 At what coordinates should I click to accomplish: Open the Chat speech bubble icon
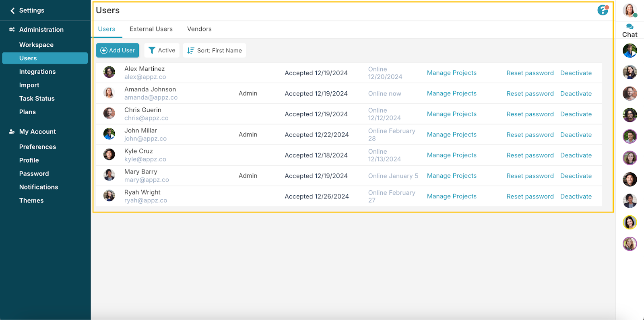(630, 27)
